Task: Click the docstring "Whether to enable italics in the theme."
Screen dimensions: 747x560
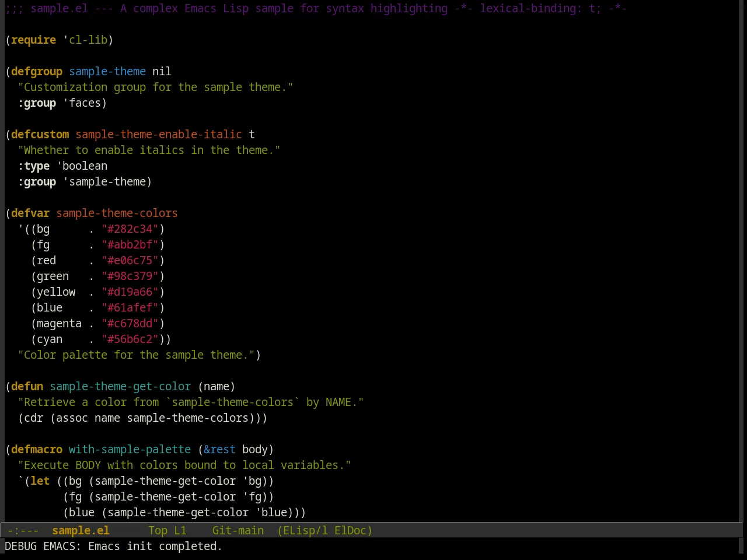Action: (x=149, y=150)
